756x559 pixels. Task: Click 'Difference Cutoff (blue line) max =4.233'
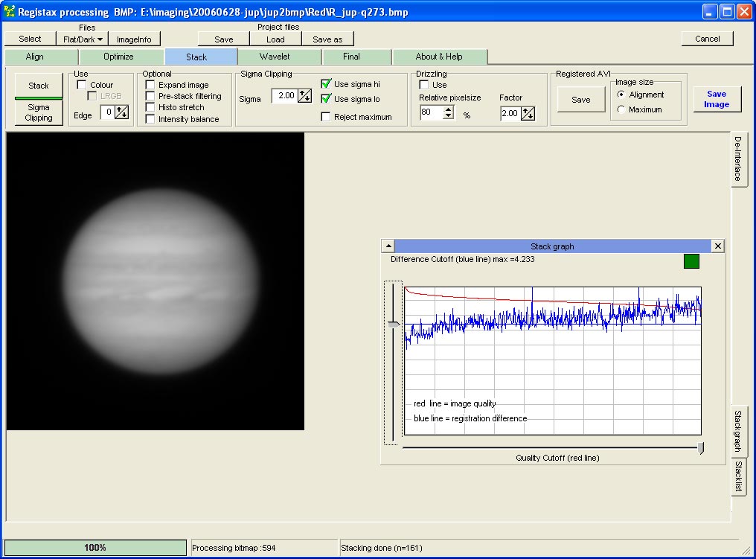pyautogui.click(x=462, y=259)
